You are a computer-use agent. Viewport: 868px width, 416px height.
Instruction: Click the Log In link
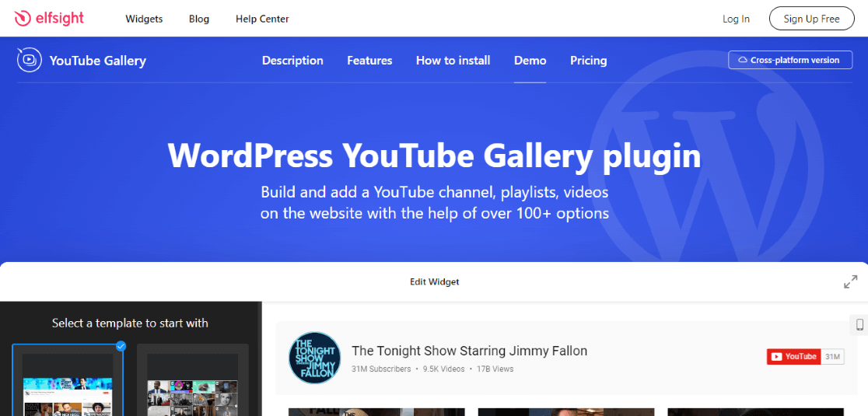736,19
